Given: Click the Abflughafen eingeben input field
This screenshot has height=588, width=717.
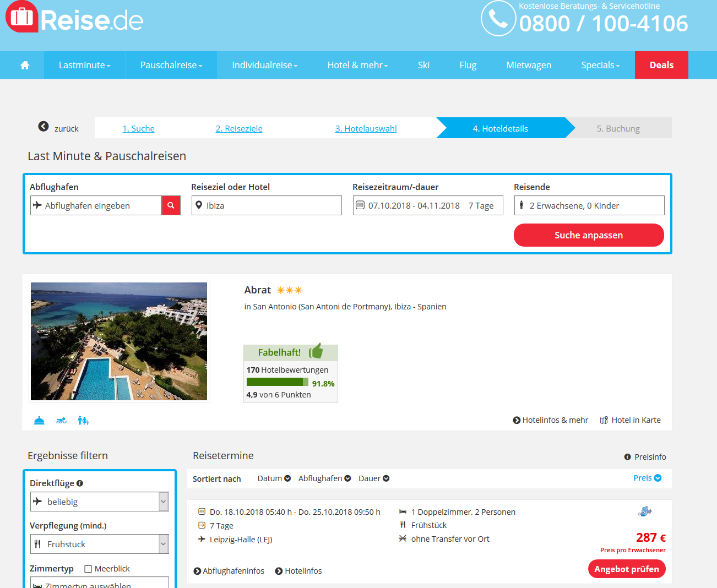Looking at the screenshot, I should click(x=96, y=205).
